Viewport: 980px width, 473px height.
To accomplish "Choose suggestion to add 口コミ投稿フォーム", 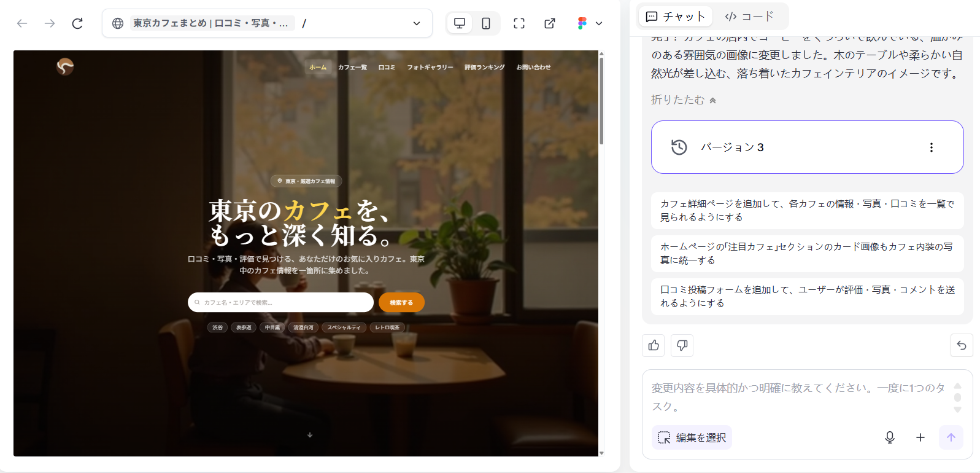I will click(807, 297).
